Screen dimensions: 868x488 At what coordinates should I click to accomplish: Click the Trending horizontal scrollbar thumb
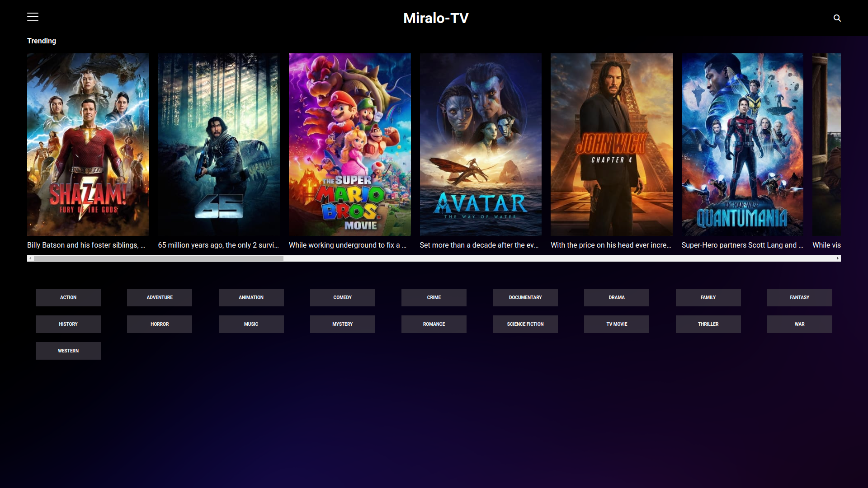tap(158, 258)
